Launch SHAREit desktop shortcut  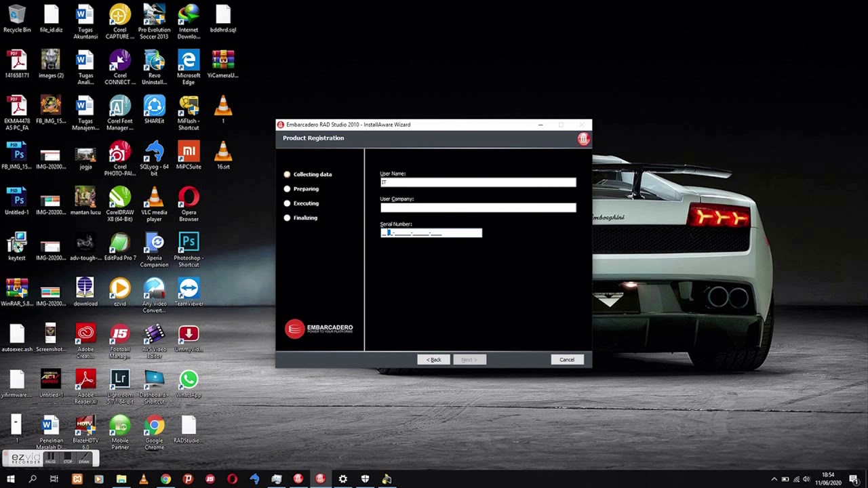click(x=154, y=110)
